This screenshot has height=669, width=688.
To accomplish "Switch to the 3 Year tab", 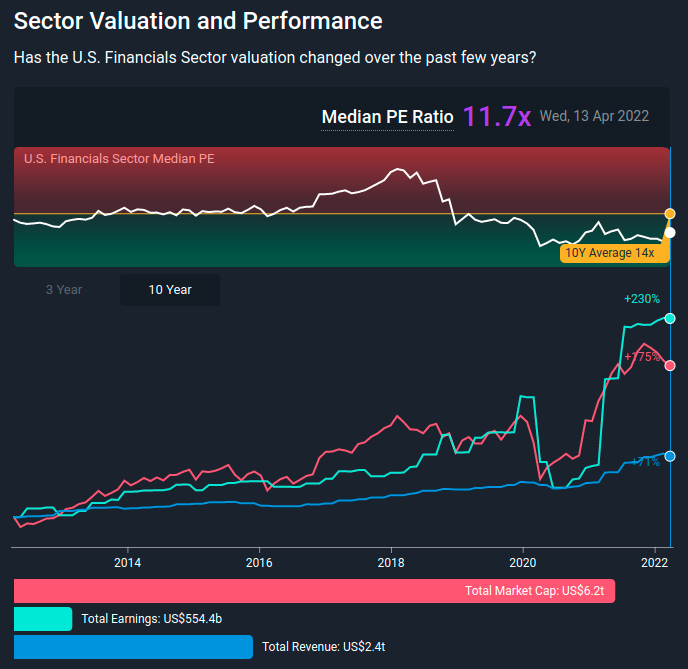I will pos(64,290).
